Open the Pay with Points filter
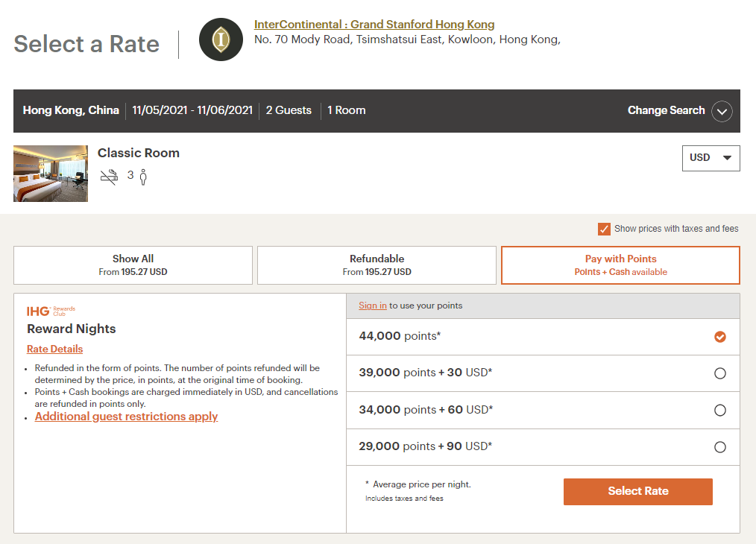 click(620, 265)
